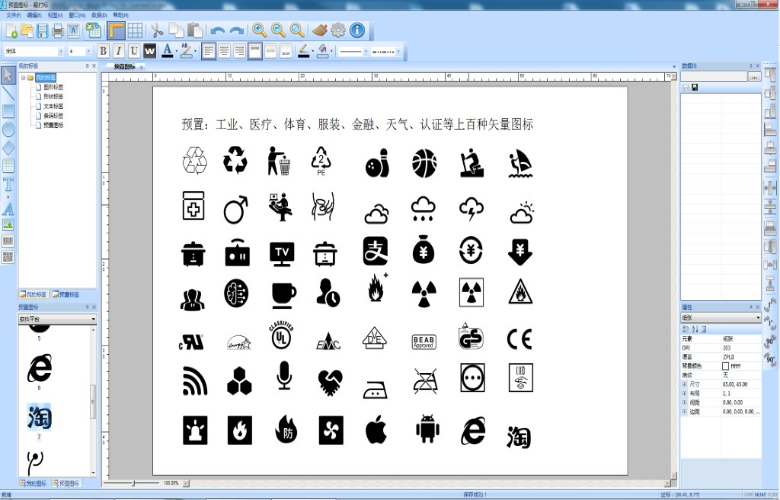Open the Edit menu

click(34, 15)
